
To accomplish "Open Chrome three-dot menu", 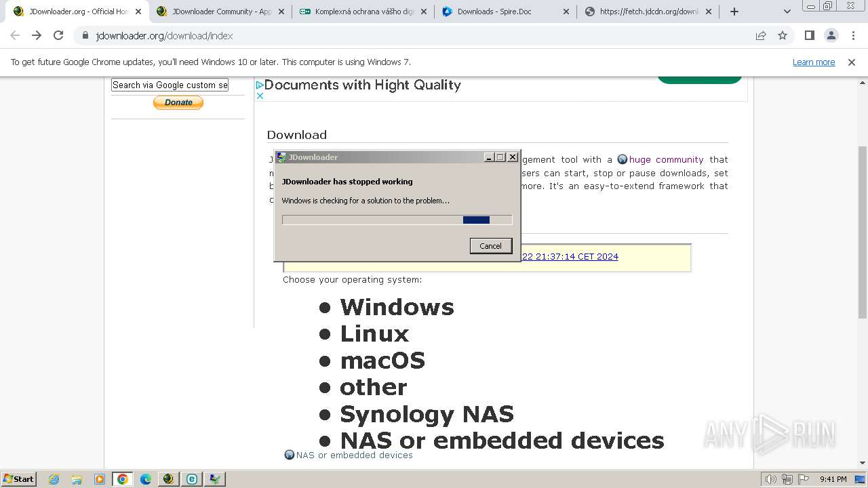I will click(x=853, y=36).
